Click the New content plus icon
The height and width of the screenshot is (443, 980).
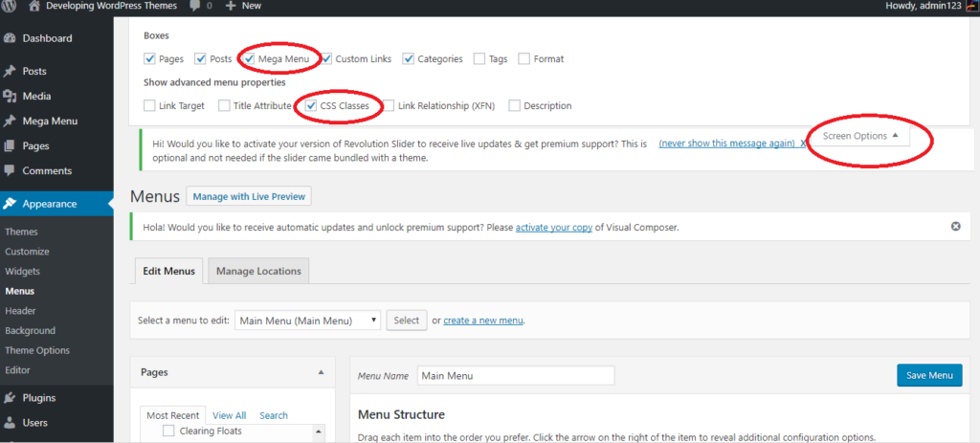(x=231, y=6)
